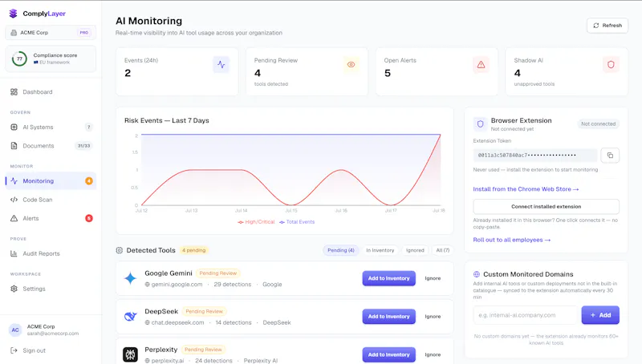Click the Open Alerts warning icon
This screenshot has height=364, width=642.
[481, 65]
